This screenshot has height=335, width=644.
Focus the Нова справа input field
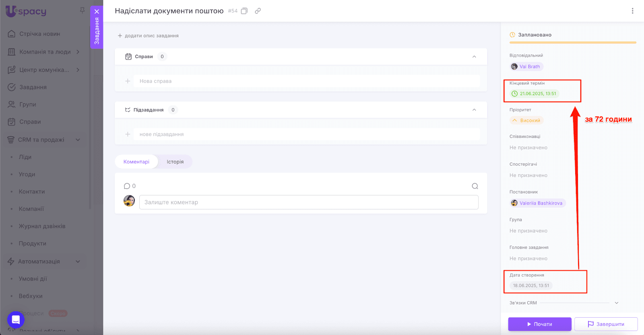coord(307,81)
